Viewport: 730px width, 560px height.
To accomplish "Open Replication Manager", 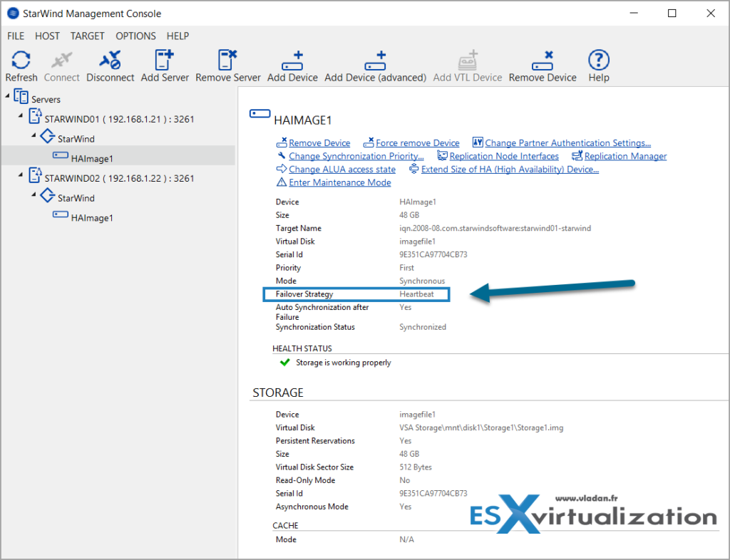I will coord(624,155).
